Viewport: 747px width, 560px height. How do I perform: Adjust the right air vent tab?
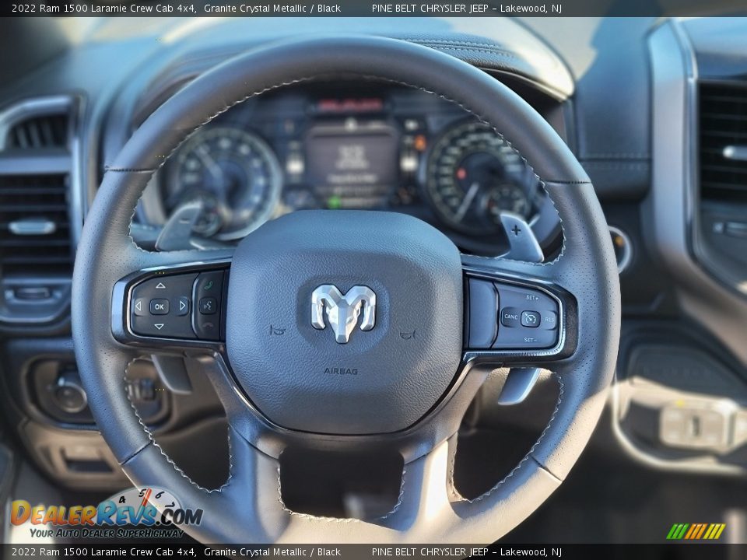pos(734,152)
